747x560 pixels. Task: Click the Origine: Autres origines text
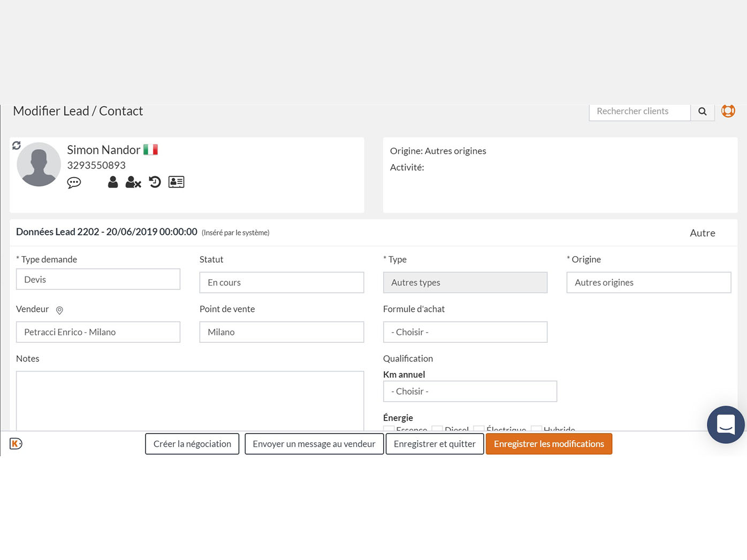[438, 151]
